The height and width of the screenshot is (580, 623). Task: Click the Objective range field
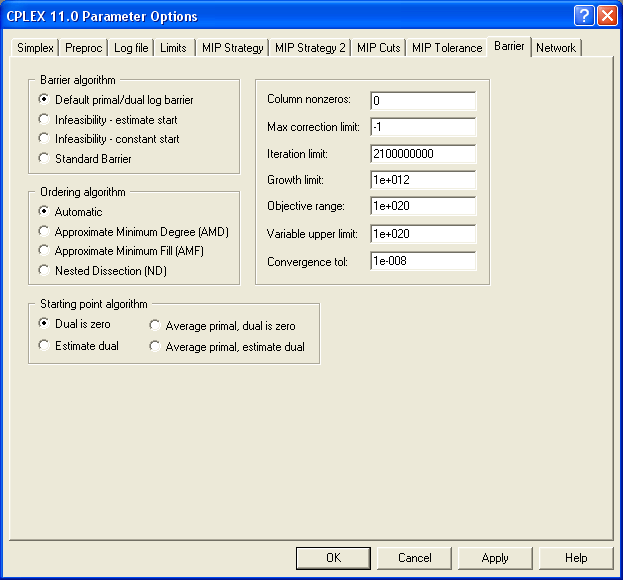[423, 206]
